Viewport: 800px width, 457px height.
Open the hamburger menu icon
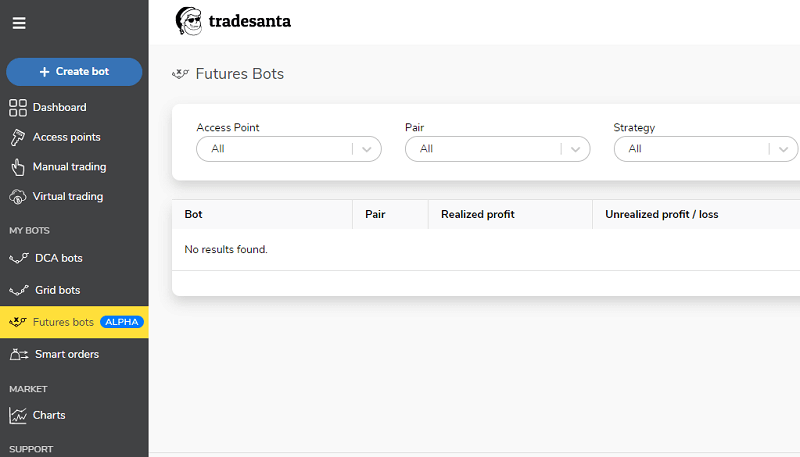19,23
